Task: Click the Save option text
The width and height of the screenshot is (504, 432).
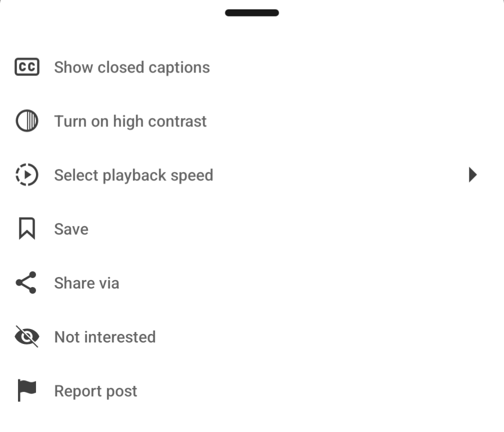Action: 71,228
